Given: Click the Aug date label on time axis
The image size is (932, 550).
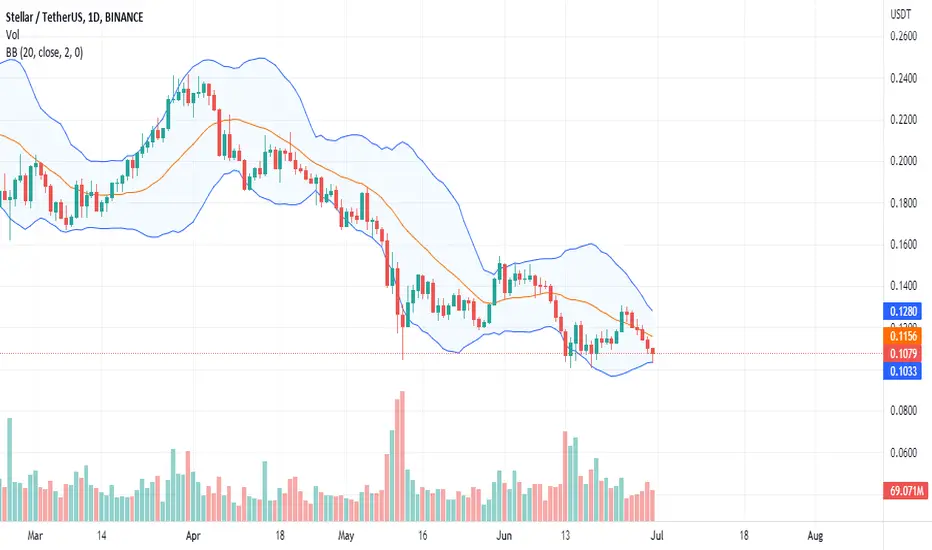Looking at the screenshot, I should pyautogui.click(x=816, y=536).
